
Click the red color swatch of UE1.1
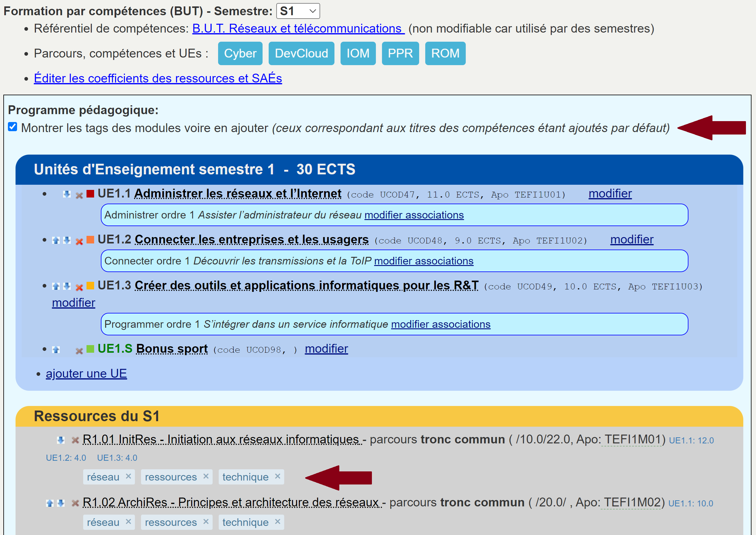(x=90, y=194)
